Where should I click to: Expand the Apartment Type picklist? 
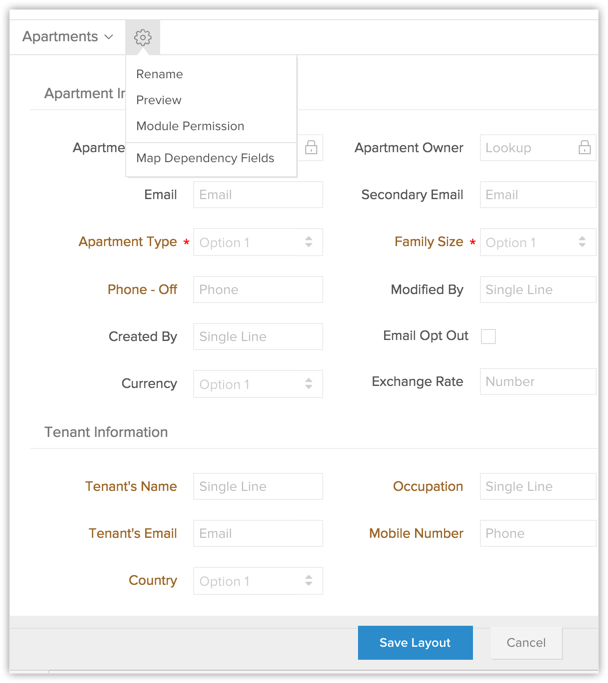click(x=257, y=242)
